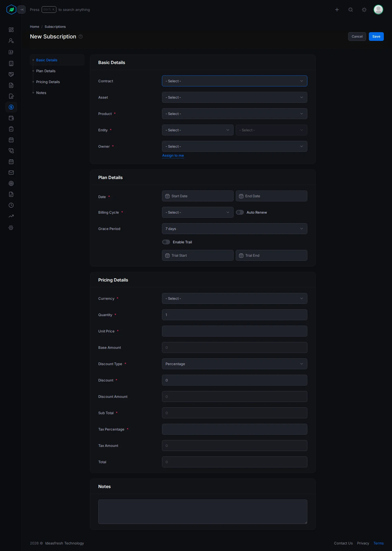Open the Billing Cycle dropdown
Screen dimensions: 392x551
point(198,212)
